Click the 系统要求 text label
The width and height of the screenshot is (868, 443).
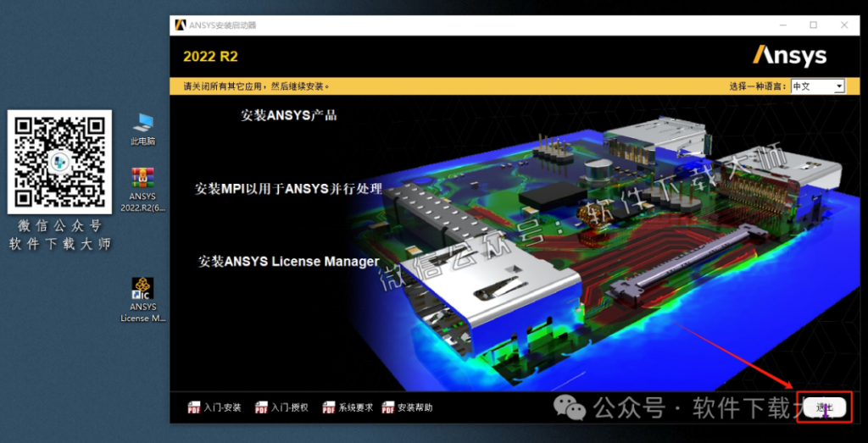tap(356, 408)
